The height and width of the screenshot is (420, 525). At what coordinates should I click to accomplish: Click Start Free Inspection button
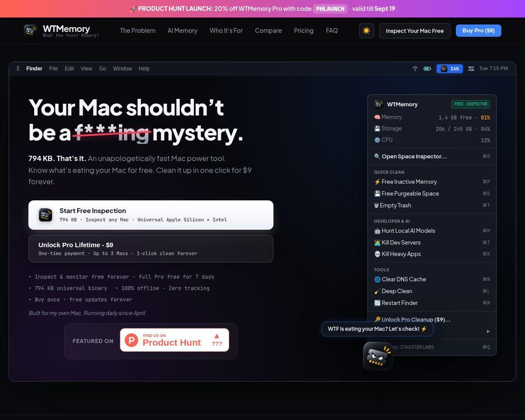coord(151,215)
